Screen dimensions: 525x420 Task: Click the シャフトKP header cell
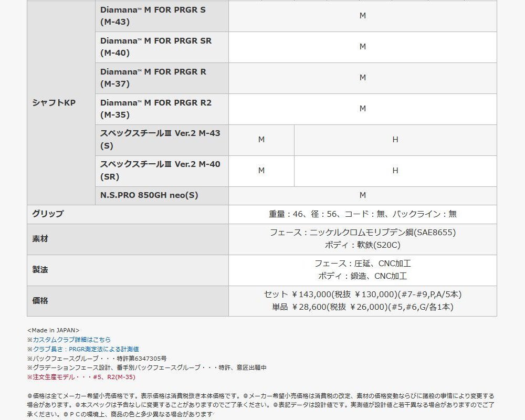click(61, 103)
